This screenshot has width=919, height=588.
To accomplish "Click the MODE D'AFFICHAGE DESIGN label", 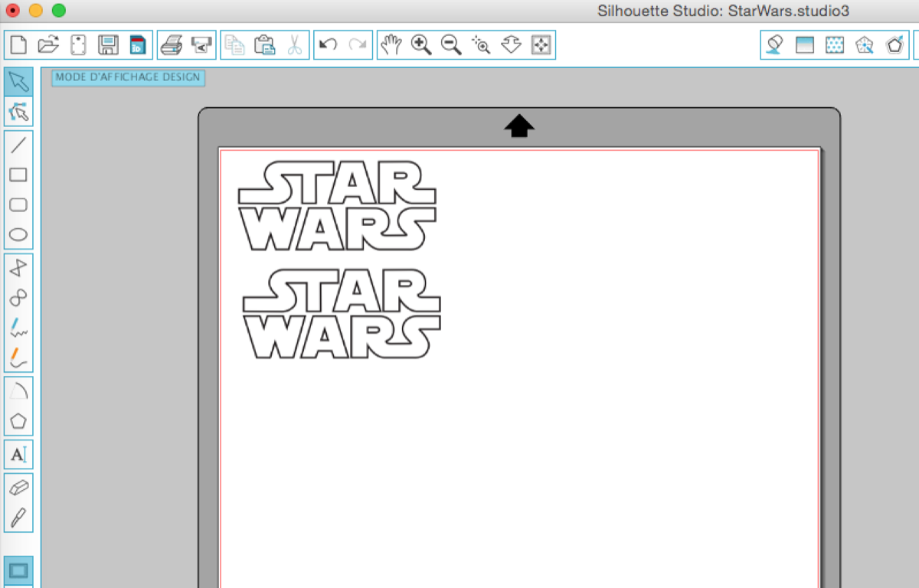I will tap(128, 77).
